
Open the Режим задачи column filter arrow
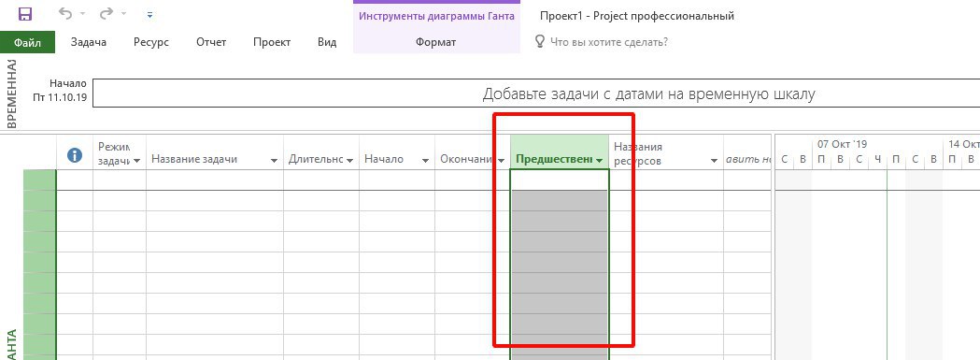coord(136,161)
